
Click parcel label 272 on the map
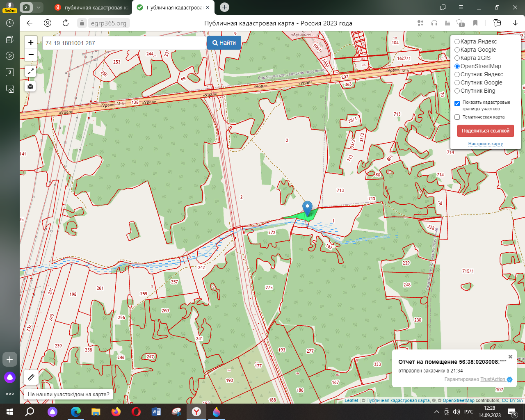(x=272, y=233)
